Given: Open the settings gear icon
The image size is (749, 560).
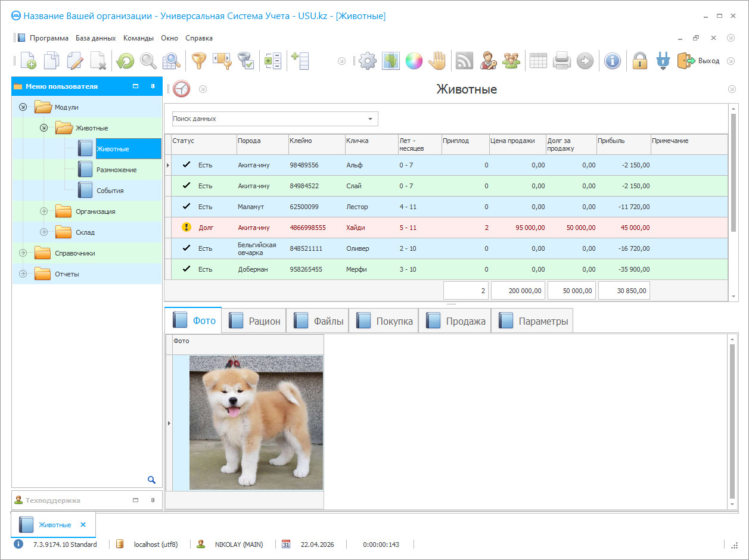Looking at the screenshot, I should pos(368,61).
